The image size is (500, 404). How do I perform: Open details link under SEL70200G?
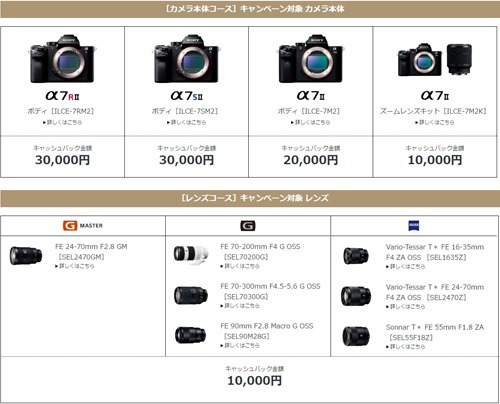(240, 266)
